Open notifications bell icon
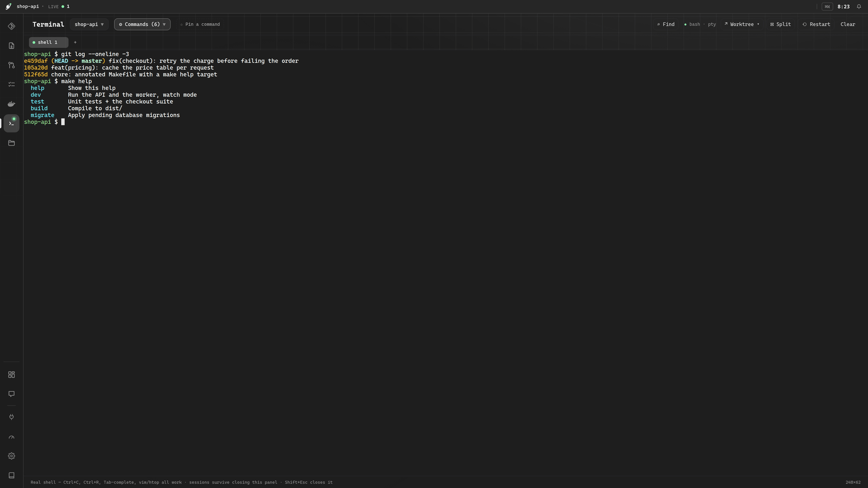 pyautogui.click(x=859, y=6)
